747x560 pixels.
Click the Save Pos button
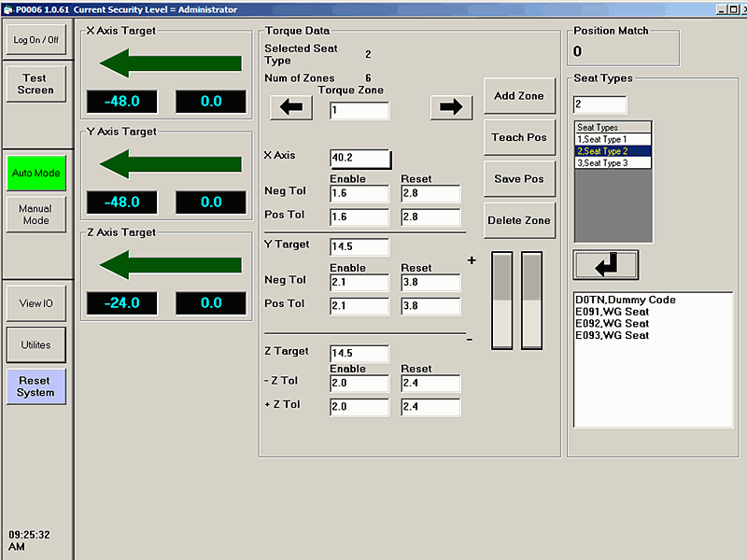519,178
